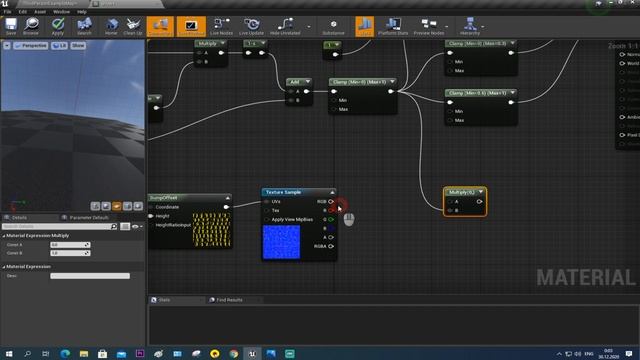Open Hide Unrelated options arrow
The height and width of the screenshot is (360, 640).
[x=309, y=27]
